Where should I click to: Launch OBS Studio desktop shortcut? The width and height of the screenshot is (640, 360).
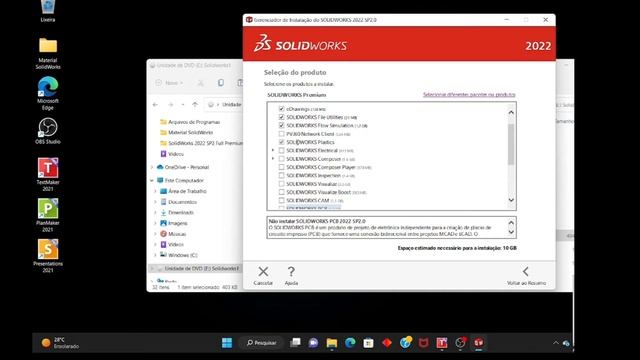48,131
